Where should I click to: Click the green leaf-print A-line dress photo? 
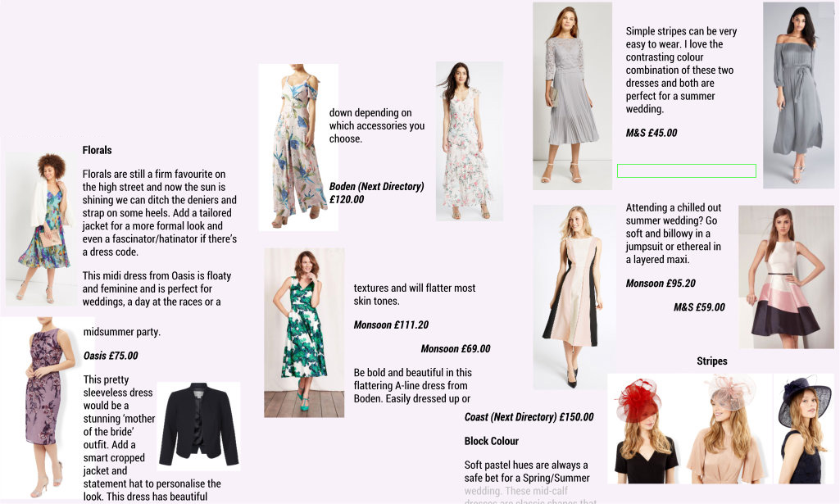(x=304, y=333)
